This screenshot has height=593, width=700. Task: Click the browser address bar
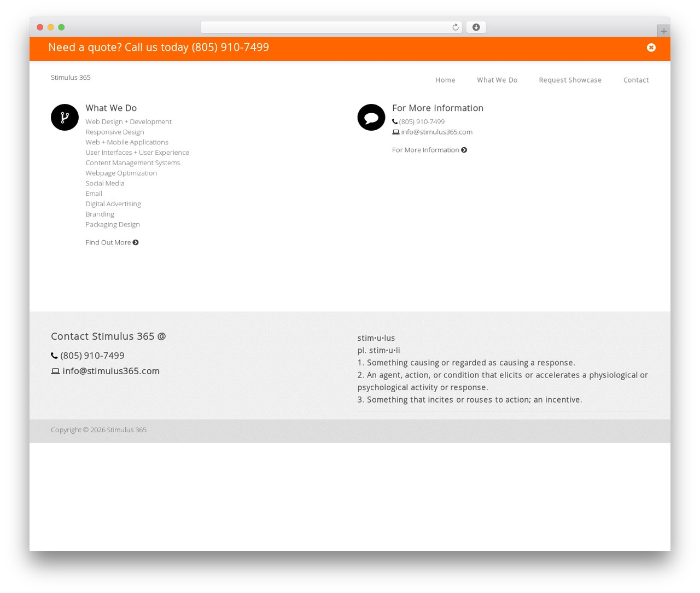[331, 27]
